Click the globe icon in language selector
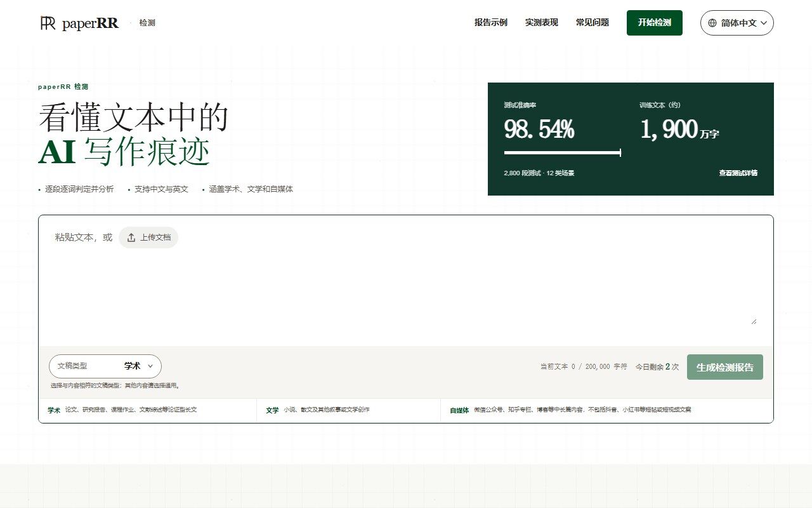This screenshot has width=812, height=508. click(x=712, y=23)
